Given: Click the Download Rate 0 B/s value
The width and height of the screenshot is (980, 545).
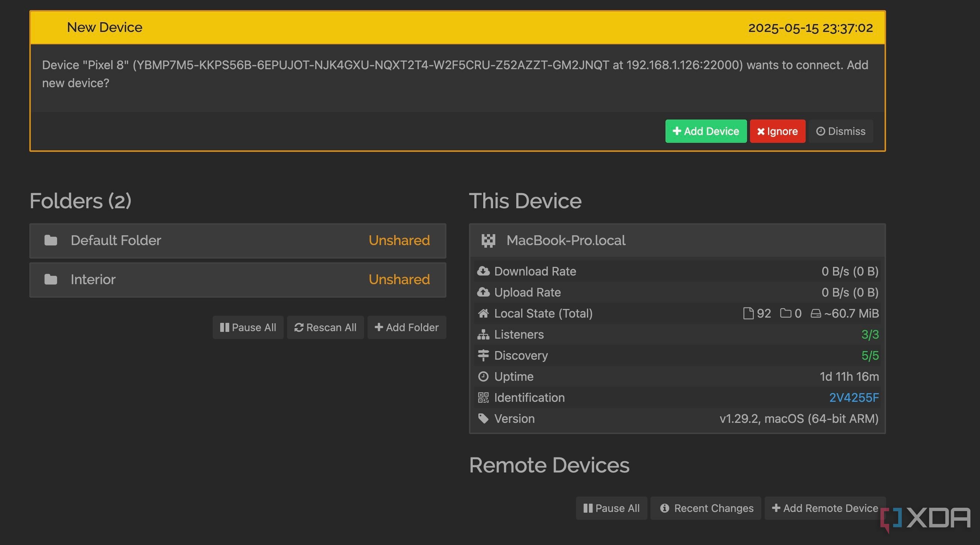Looking at the screenshot, I should [850, 271].
